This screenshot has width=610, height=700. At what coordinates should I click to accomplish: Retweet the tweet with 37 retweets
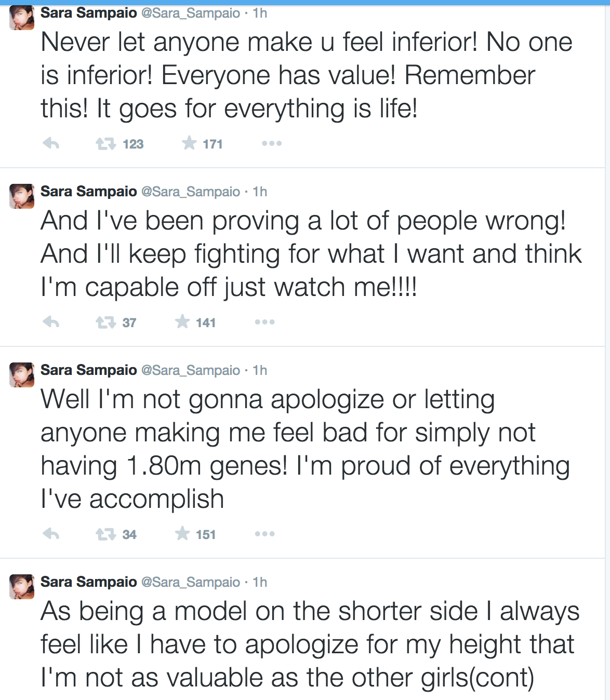tap(106, 322)
